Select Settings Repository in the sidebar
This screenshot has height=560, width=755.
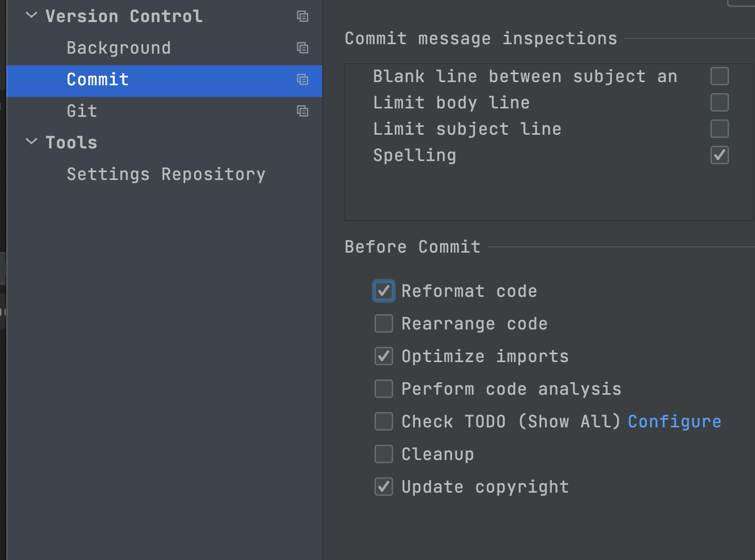point(166,174)
